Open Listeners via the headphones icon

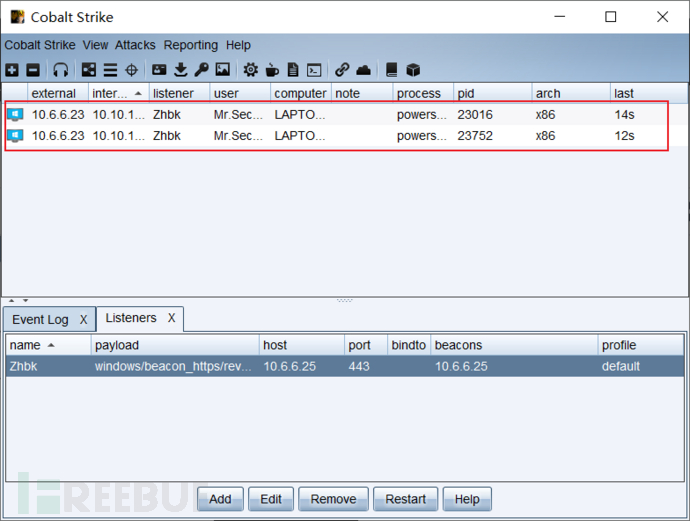(61, 70)
